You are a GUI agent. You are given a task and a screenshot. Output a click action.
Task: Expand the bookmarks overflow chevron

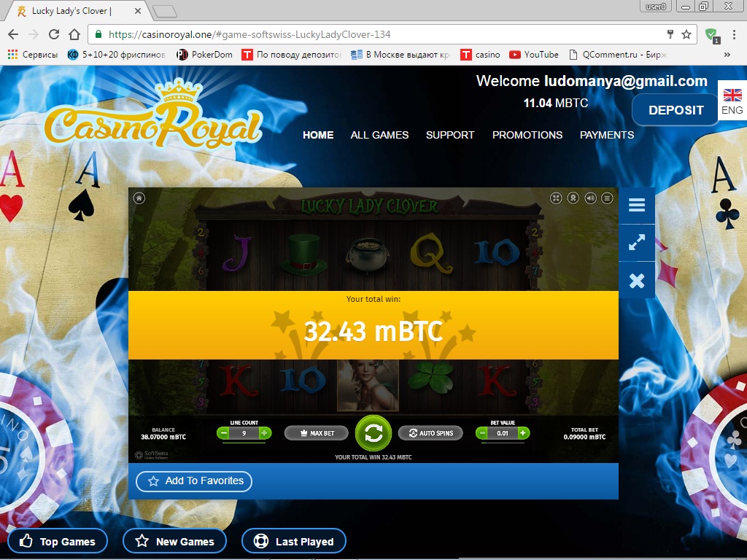(x=727, y=55)
